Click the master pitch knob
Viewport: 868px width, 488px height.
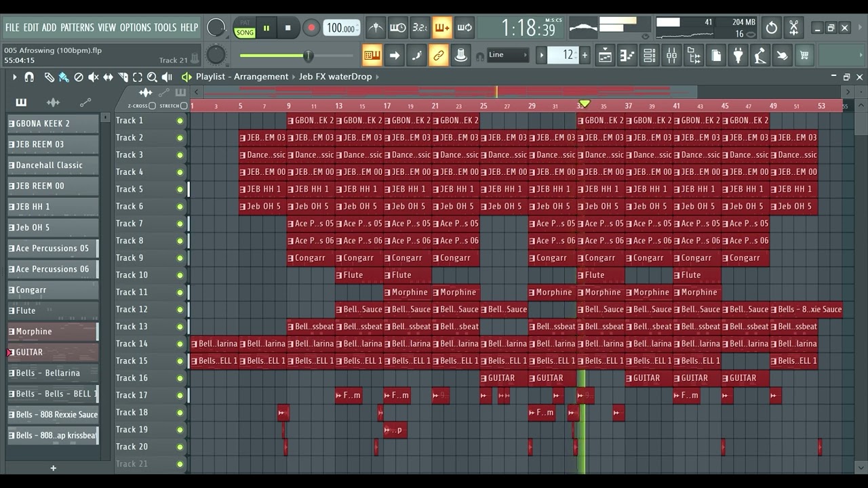[x=216, y=55]
